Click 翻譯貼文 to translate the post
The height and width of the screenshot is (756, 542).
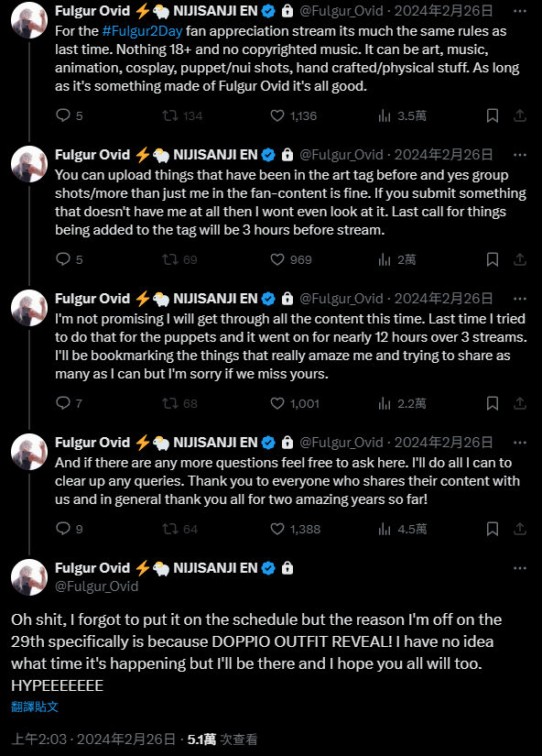[35, 707]
